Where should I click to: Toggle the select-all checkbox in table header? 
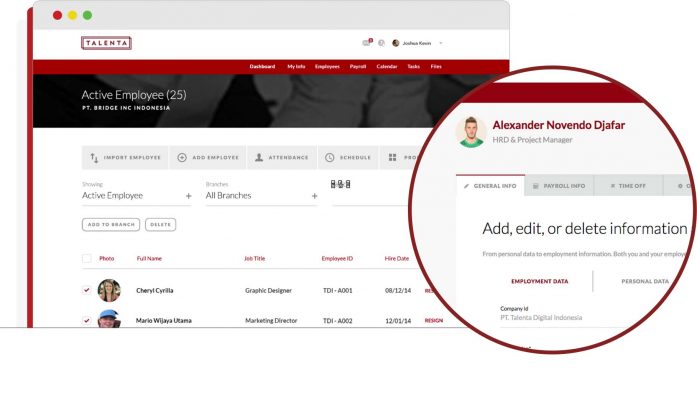point(87,258)
